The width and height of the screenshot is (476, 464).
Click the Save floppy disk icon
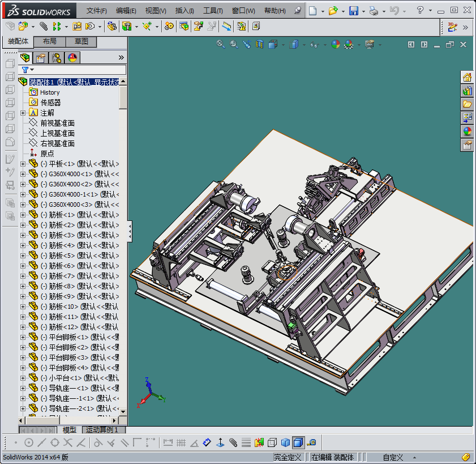[x=353, y=11]
